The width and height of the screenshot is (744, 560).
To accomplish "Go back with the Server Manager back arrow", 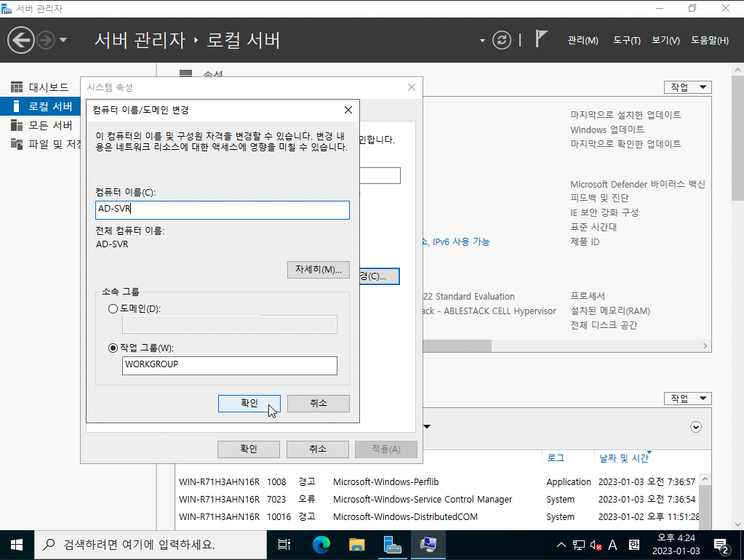I will pyautogui.click(x=21, y=40).
